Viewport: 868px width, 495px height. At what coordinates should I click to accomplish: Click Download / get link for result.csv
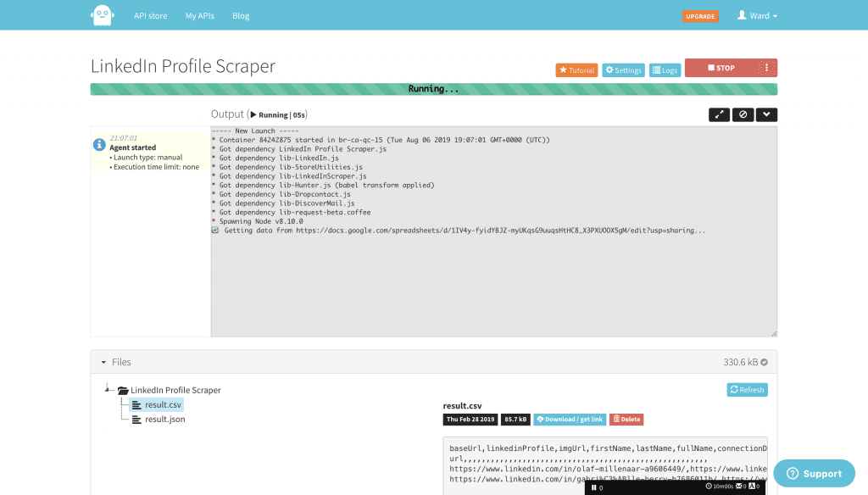[570, 420]
